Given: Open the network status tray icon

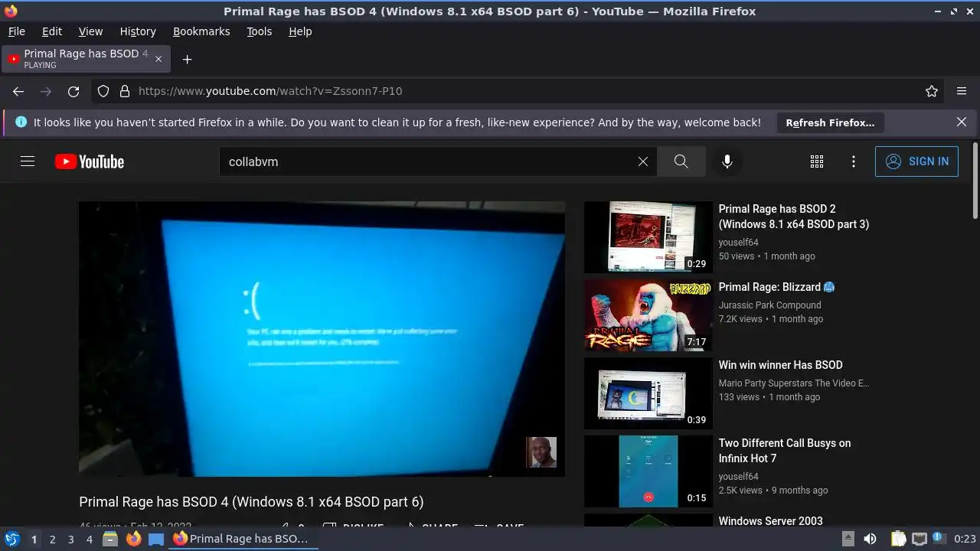Looking at the screenshot, I should (920, 539).
